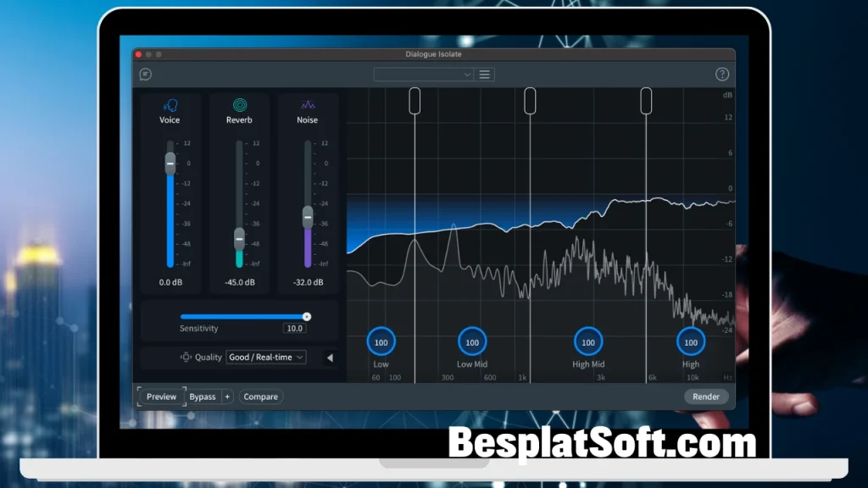This screenshot has width=868, height=488.
Task: Enable Preview mode
Action: (x=160, y=396)
